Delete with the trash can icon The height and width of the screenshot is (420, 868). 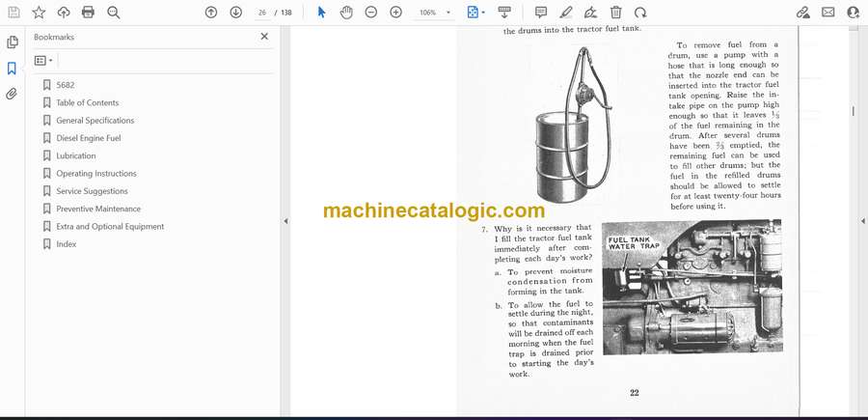coord(615,13)
